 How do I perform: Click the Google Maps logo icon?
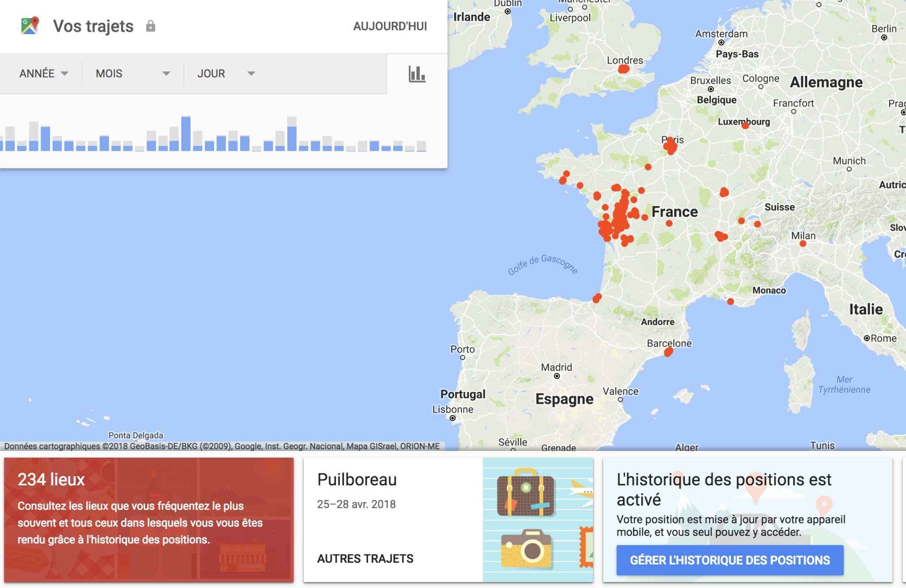click(x=30, y=26)
